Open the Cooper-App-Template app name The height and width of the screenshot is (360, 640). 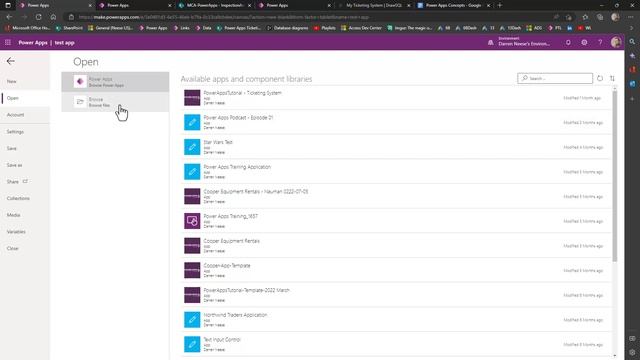coord(227,266)
